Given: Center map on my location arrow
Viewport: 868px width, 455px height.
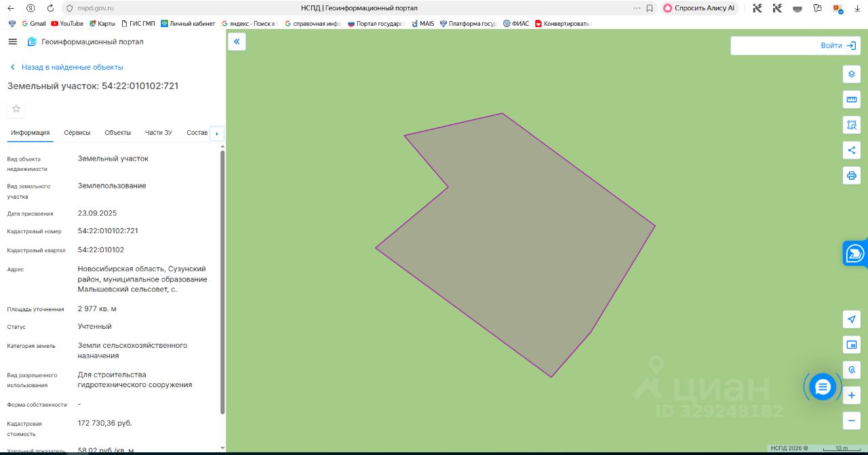Looking at the screenshot, I should tap(852, 319).
